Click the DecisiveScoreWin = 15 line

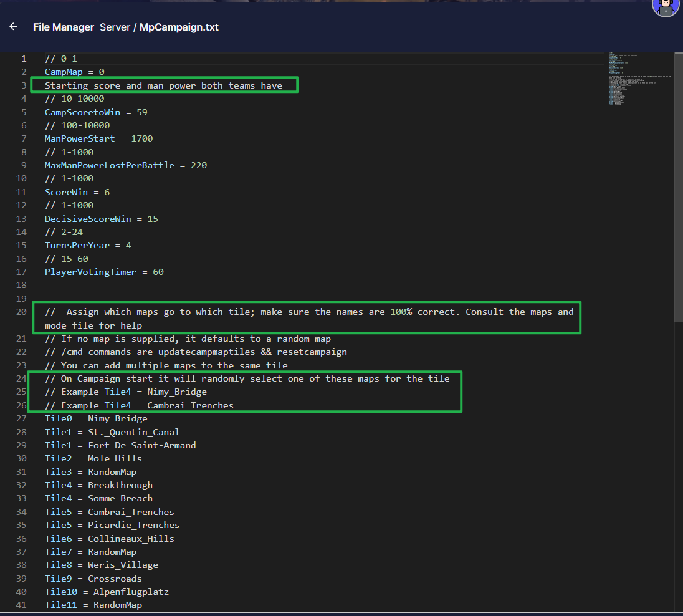[100, 219]
